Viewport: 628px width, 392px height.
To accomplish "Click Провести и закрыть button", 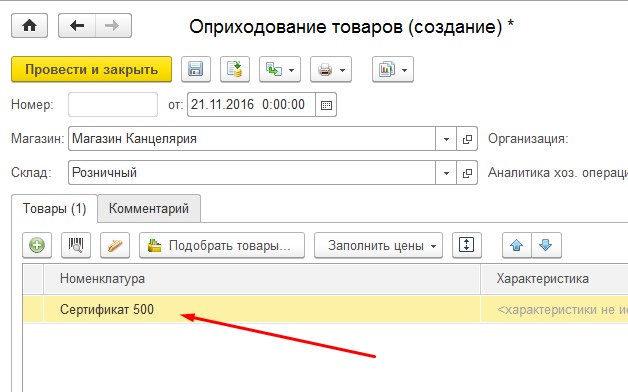I will click(91, 69).
